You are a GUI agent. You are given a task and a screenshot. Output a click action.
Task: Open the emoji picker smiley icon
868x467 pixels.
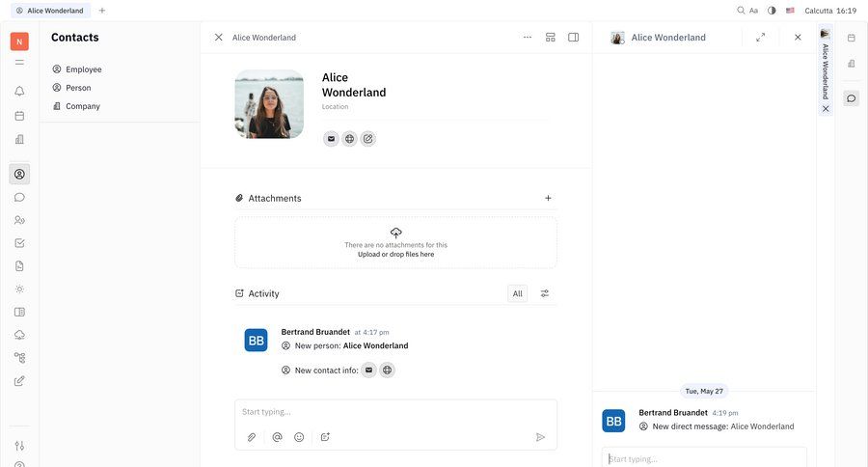(299, 437)
